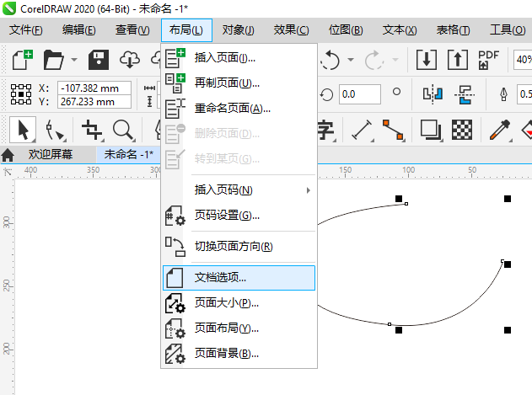Select the Parallel Dimension tool
The image size is (532, 395).
tap(362, 131)
